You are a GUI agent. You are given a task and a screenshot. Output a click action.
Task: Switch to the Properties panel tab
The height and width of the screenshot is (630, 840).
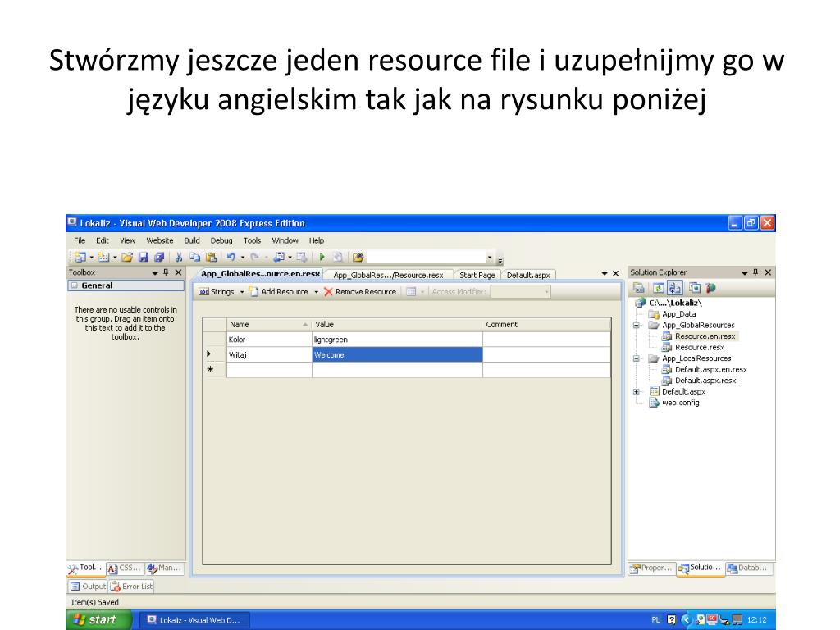651,568
